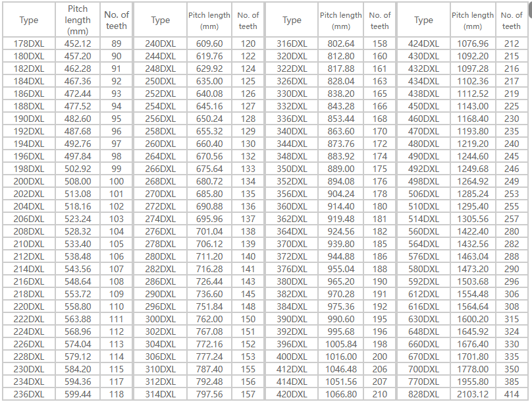This screenshot has height=402, width=532.
Task: Click the 178DXL type cell
Action: [x=29, y=43]
